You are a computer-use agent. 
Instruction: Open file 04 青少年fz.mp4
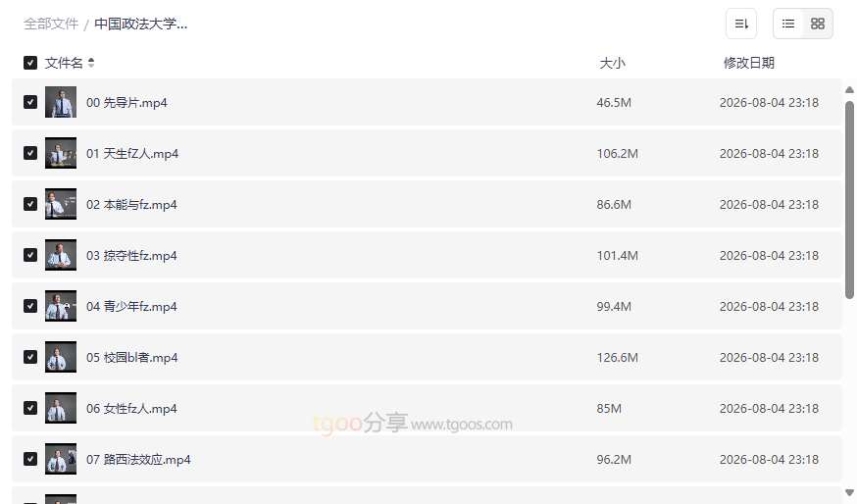coord(131,306)
